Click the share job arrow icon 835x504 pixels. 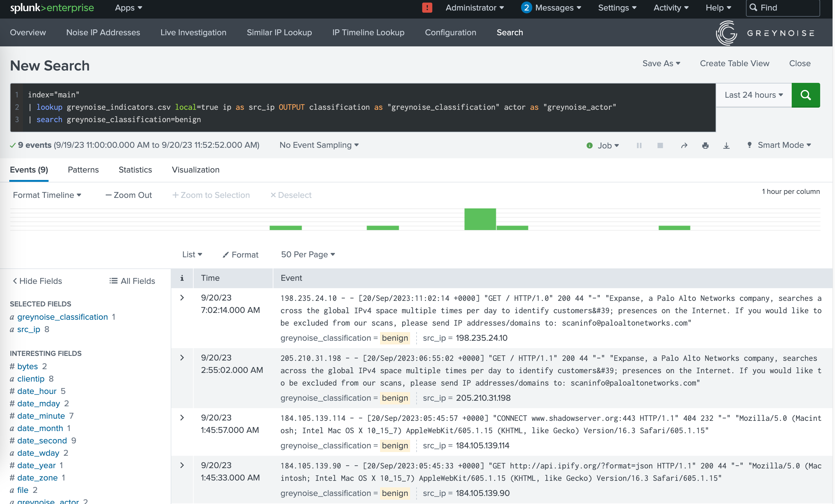point(684,145)
